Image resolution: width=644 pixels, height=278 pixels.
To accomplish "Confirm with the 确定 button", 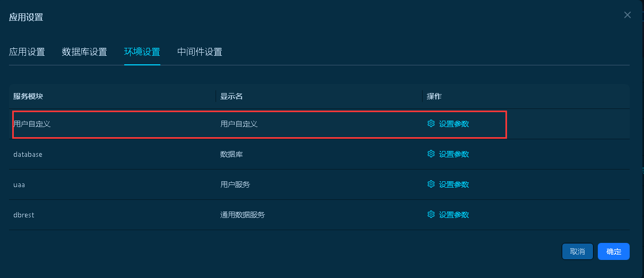I will pyautogui.click(x=614, y=251).
